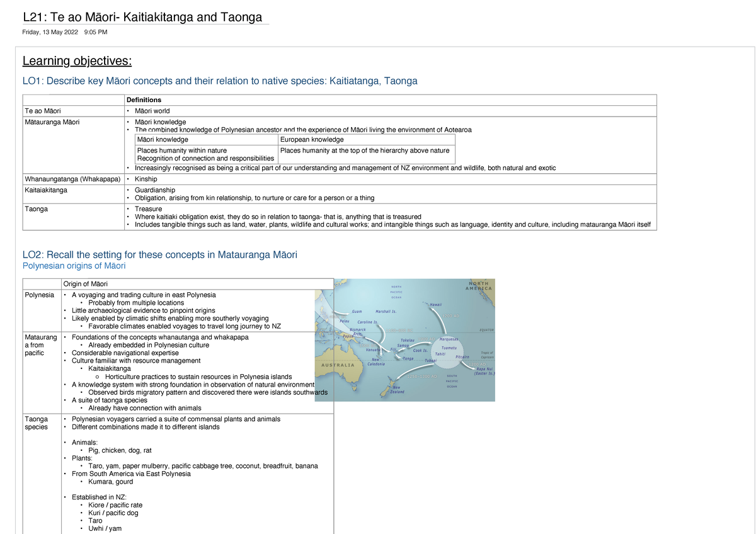Image resolution: width=756 pixels, height=534 pixels.
Task: Click the page title 'L21: Te ao Māori- Kaitiakitanga and Taonga'
Action: point(142,17)
